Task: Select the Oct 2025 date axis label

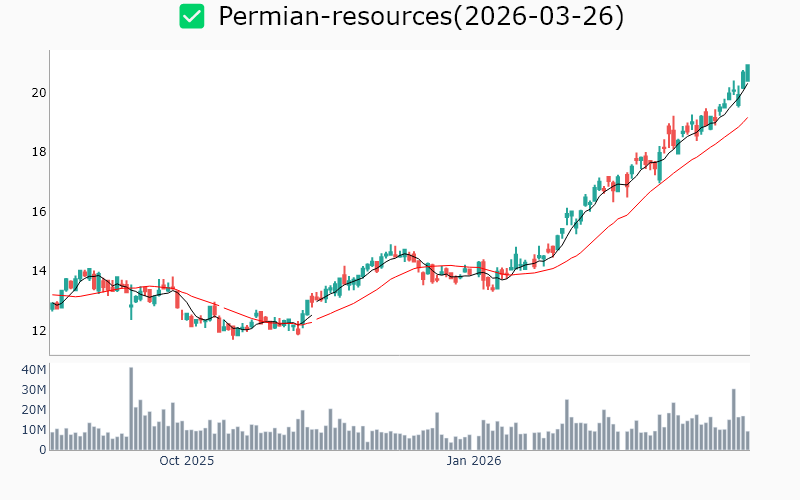Action: pyautogui.click(x=187, y=461)
